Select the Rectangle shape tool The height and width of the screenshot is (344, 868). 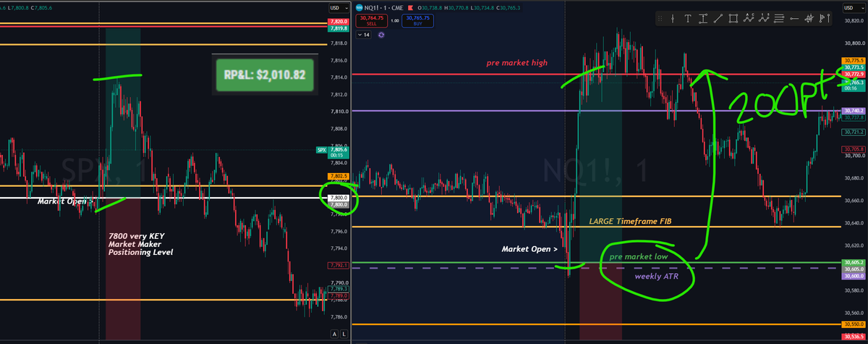click(733, 19)
